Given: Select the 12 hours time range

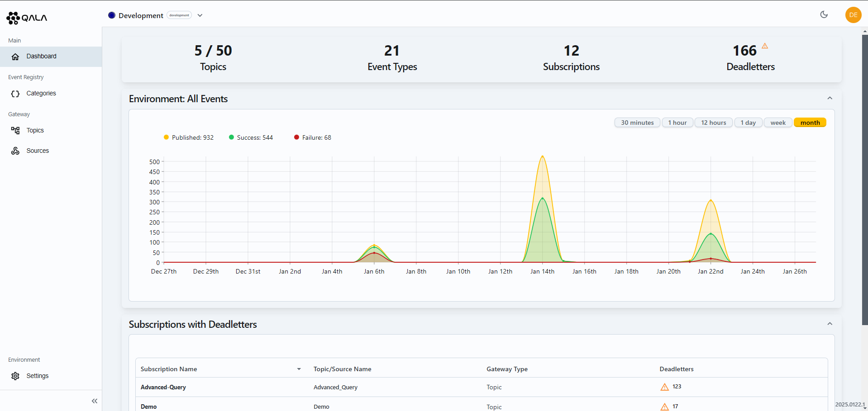Looking at the screenshot, I should (x=714, y=123).
